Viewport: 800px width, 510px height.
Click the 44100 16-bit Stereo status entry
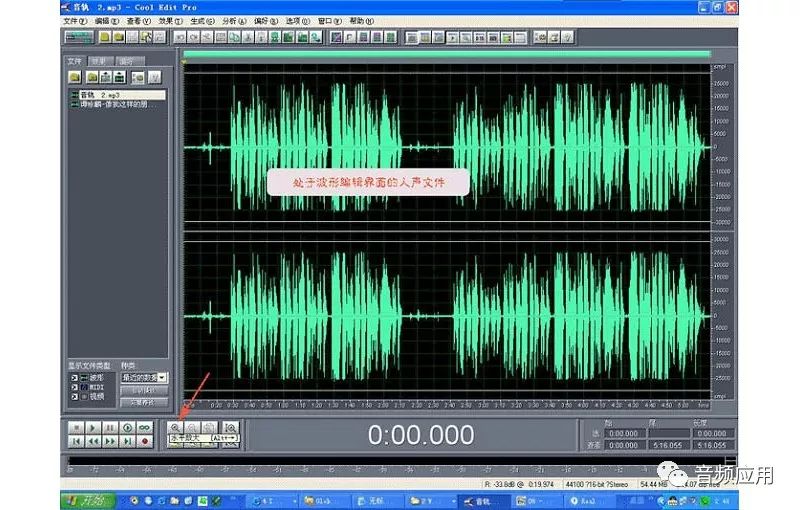point(598,484)
